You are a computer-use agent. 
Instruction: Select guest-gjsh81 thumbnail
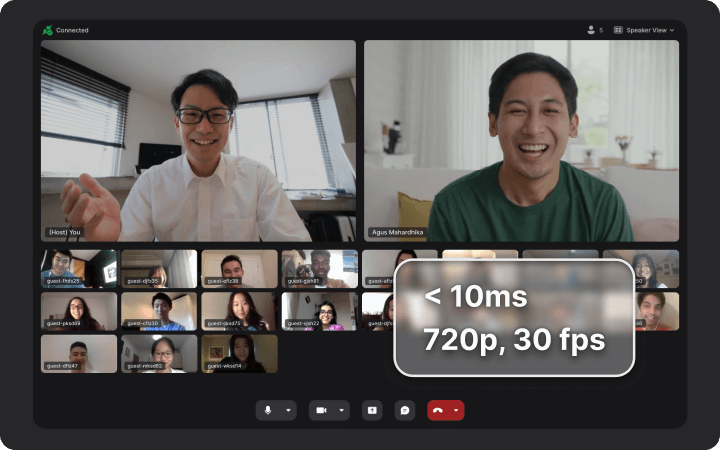tap(320, 269)
